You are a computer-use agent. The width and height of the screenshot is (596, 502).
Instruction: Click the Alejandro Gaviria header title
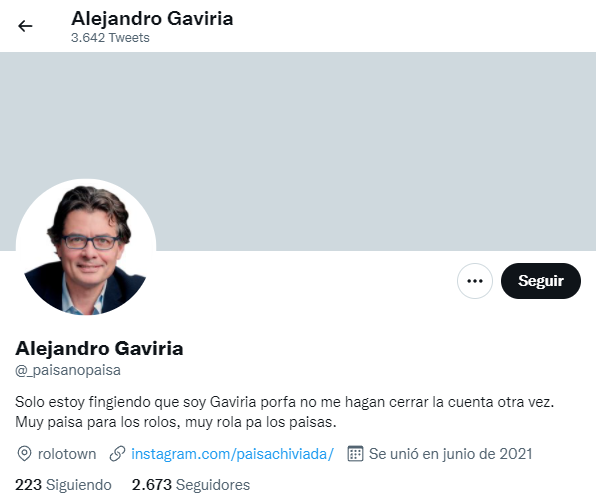click(x=152, y=19)
